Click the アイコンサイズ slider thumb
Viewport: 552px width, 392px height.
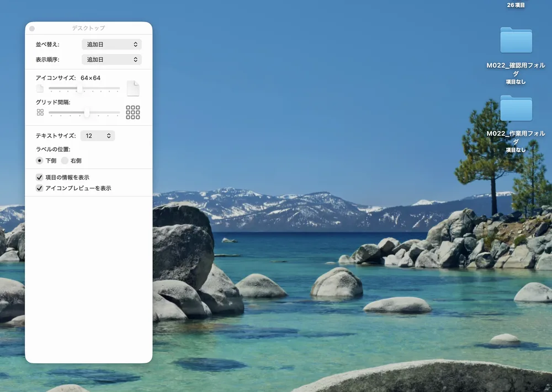pyautogui.click(x=80, y=88)
